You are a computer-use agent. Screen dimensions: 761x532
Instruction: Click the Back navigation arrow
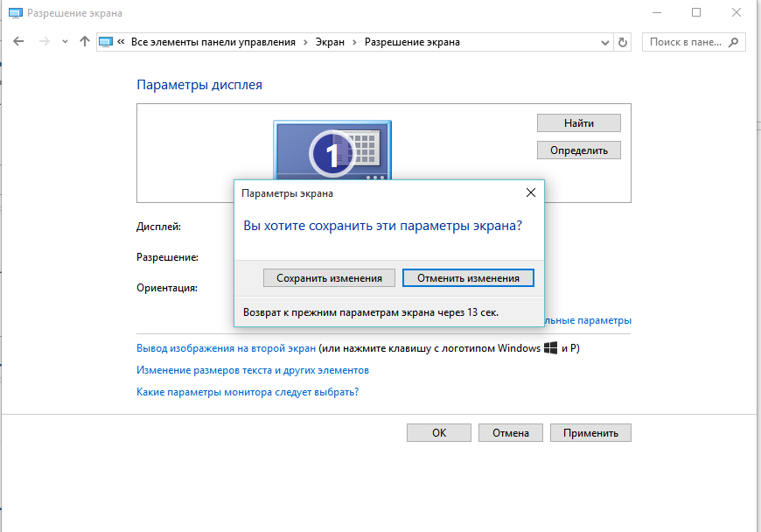[x=18, y=42]
